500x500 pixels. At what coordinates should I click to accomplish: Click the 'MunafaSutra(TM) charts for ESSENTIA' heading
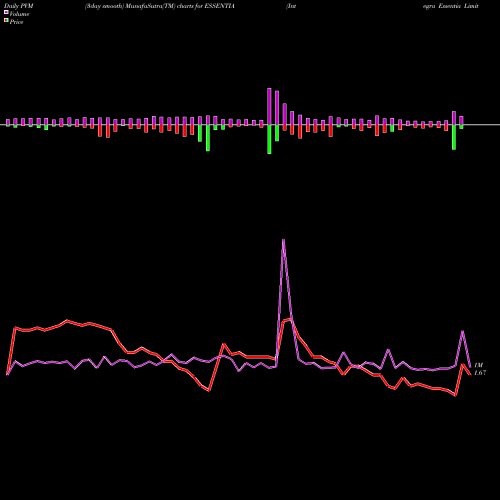181,6
